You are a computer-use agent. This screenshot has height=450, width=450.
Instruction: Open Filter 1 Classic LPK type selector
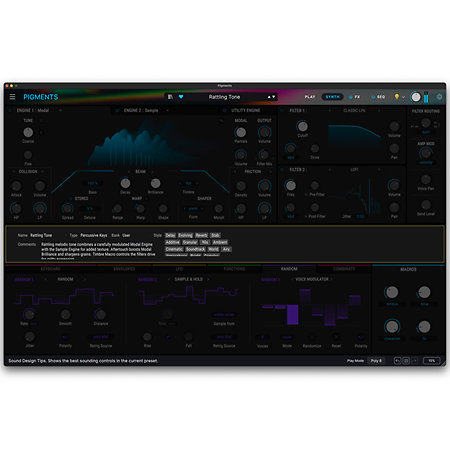tap(354, 110)
